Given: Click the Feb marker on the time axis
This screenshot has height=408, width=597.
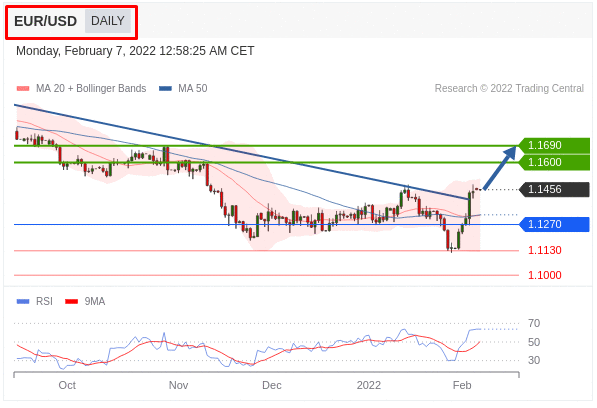Looking at the screenshot, I should (462, 385).
